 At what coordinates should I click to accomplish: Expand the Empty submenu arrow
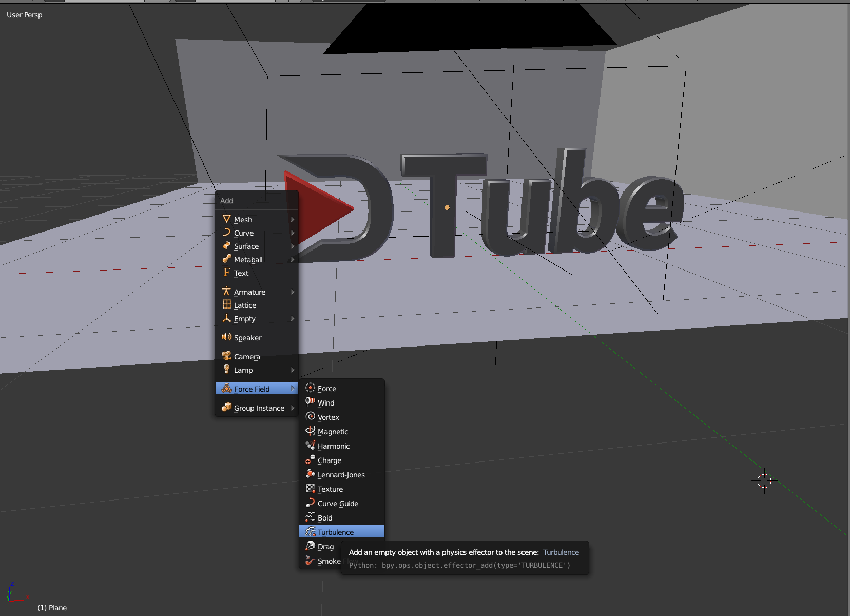point(293,319)
